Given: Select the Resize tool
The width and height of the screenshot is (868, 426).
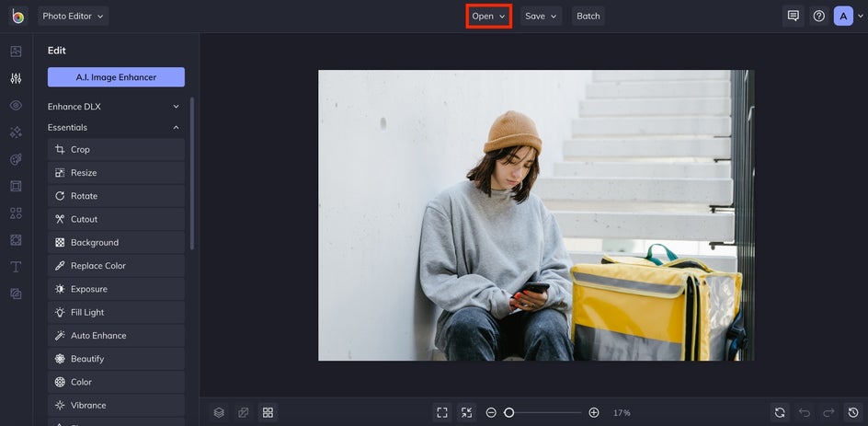Looking at the screenshot, I should tap(116, 173).
